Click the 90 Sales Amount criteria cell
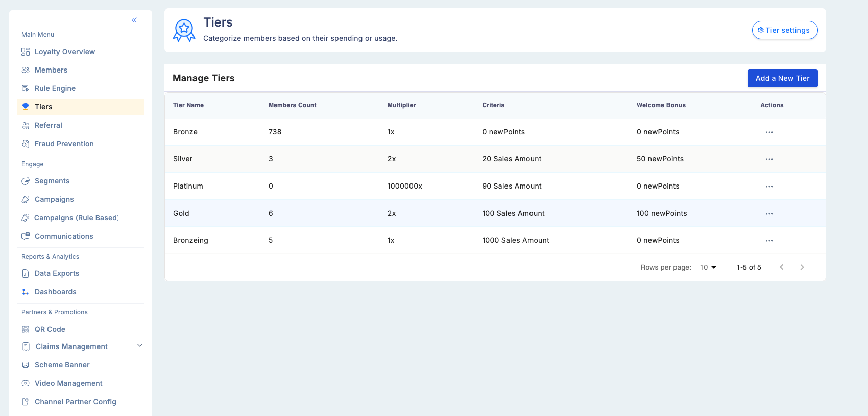868x416 pixels. pos(512,186)
